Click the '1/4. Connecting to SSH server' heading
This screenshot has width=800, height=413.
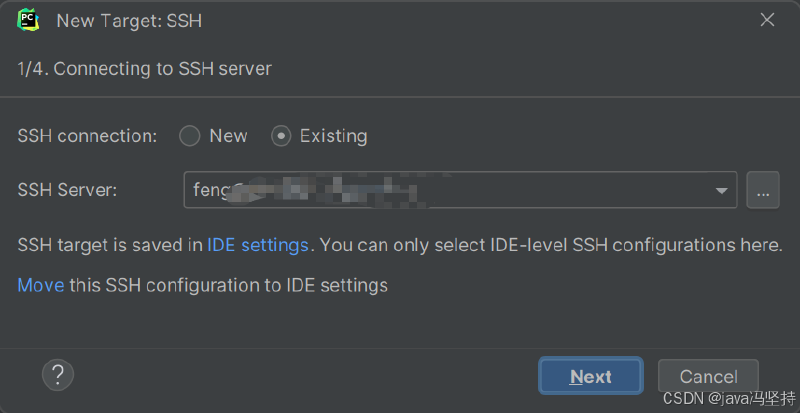(x=144, y=69)
